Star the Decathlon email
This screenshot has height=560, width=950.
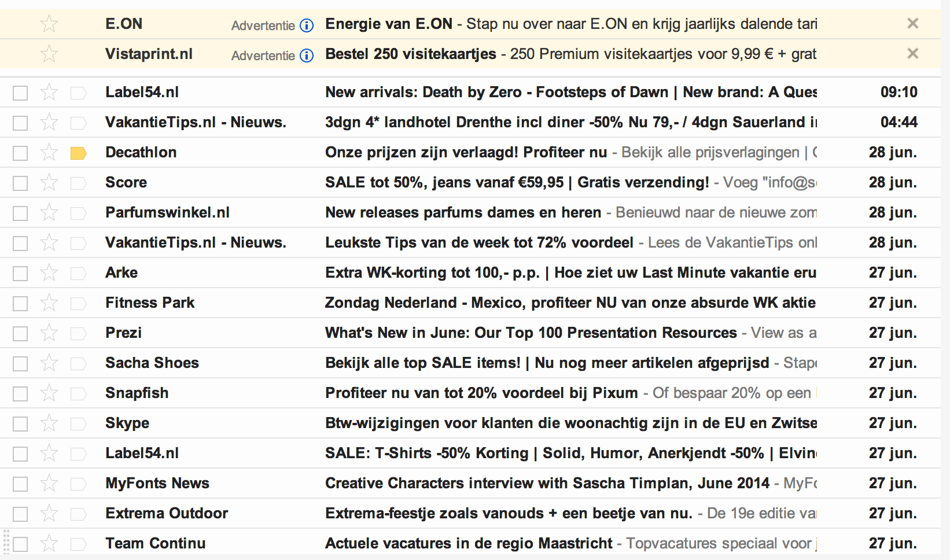tap(49, 152)
